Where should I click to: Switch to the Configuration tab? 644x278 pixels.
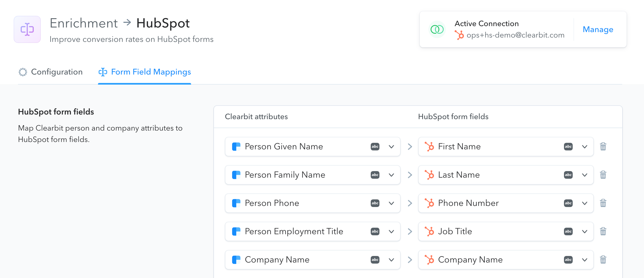click(50, 72)
